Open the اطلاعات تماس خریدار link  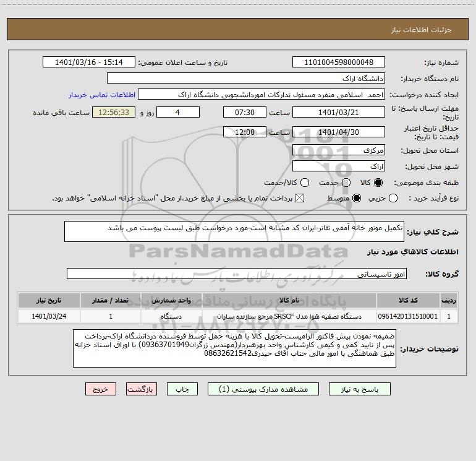tap(102, 95)
